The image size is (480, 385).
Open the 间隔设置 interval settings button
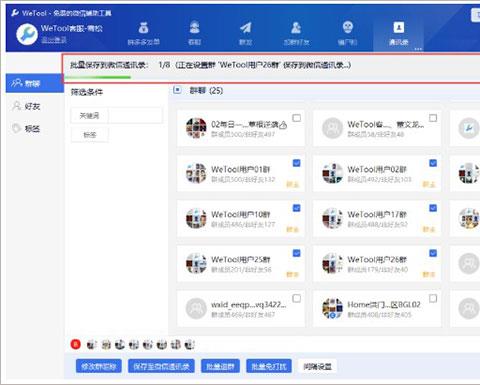point(317,367)
